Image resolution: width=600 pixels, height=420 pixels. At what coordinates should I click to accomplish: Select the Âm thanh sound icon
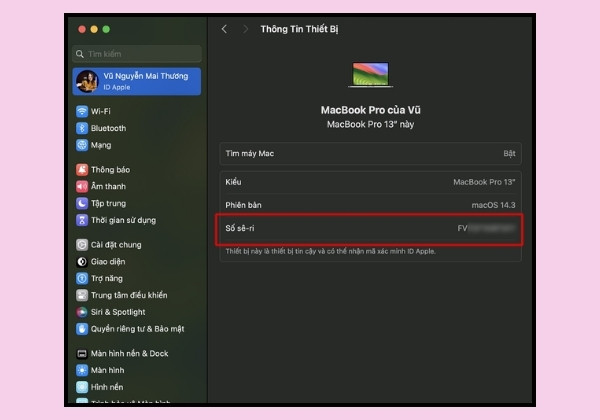82,186
